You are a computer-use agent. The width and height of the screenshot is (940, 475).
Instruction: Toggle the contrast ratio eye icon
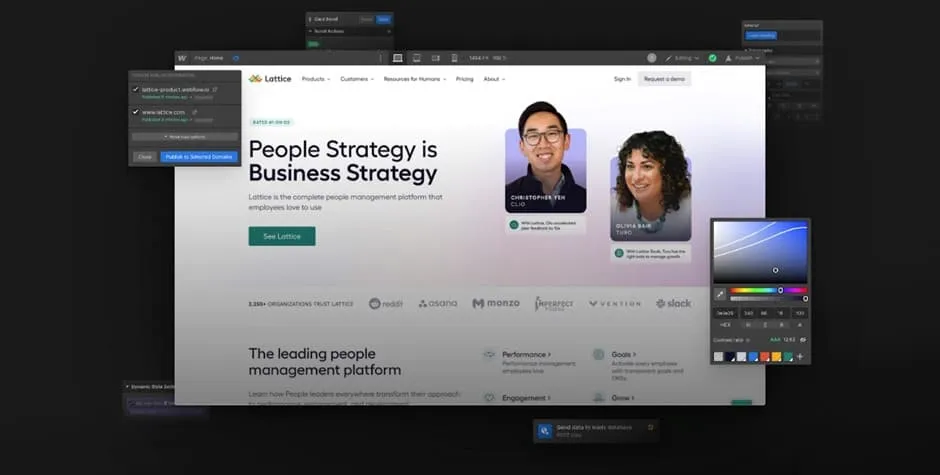(803, 340)
